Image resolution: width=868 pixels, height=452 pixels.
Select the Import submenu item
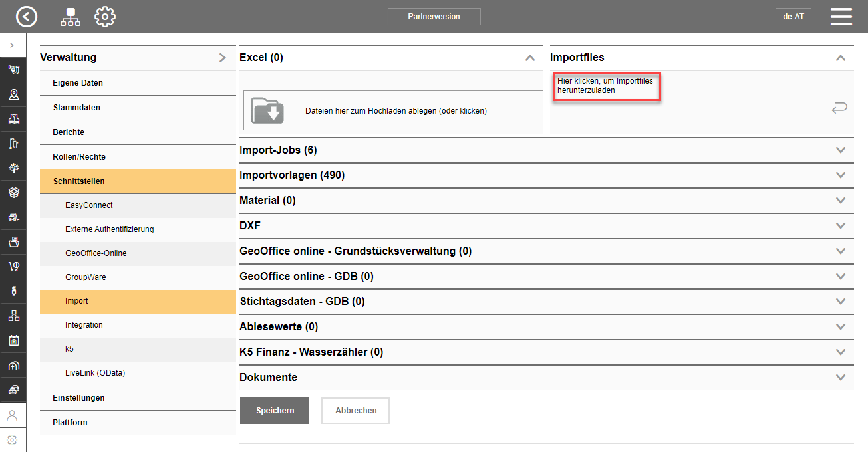(138, 301)
